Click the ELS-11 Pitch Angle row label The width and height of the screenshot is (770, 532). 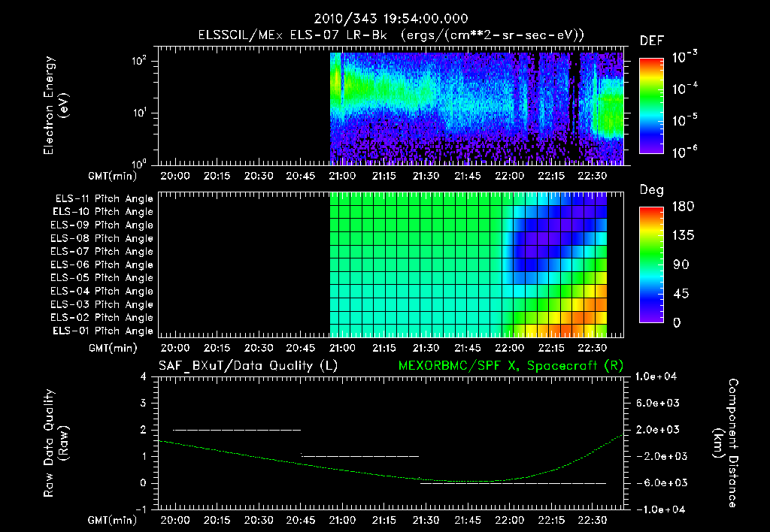point(104,199)
